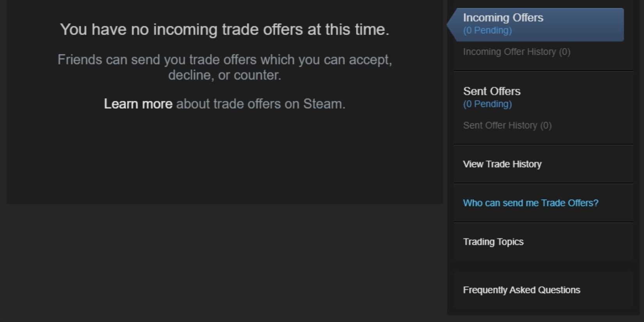Open the Frequently Asked Questions page
Image resolution: width=644 pixels, height=322 pixels.
[x=521, y=290]
